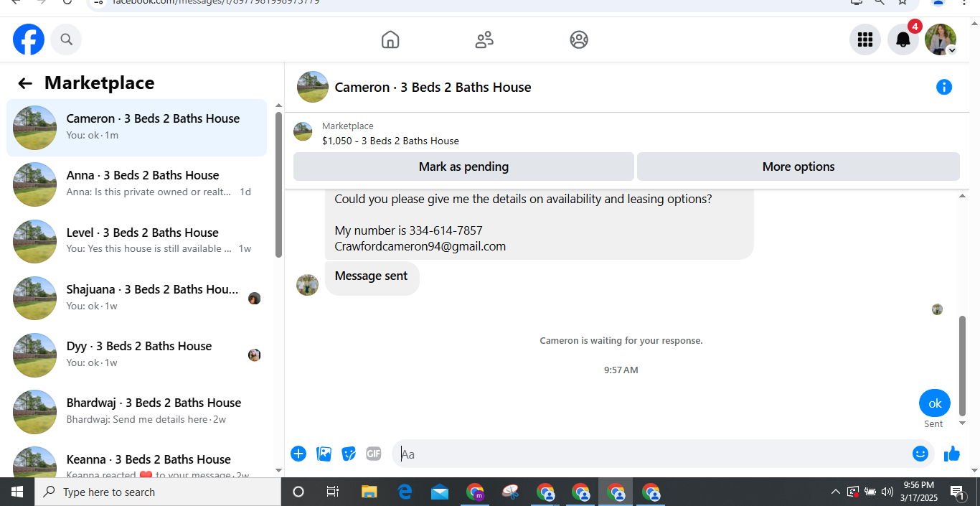Click the sent 'ok' message bubble
980x506 pixels.
pyautogui.click(x=935, y=403)
